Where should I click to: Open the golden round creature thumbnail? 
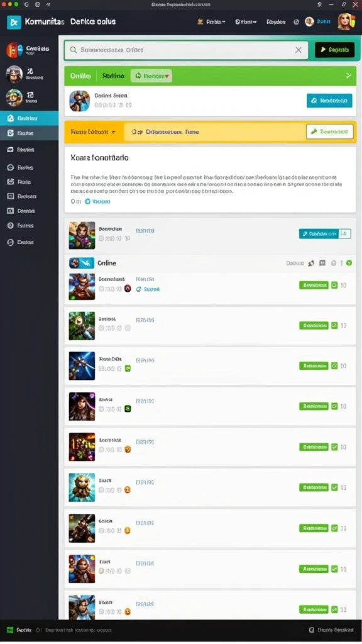click(x=82, y=487)
